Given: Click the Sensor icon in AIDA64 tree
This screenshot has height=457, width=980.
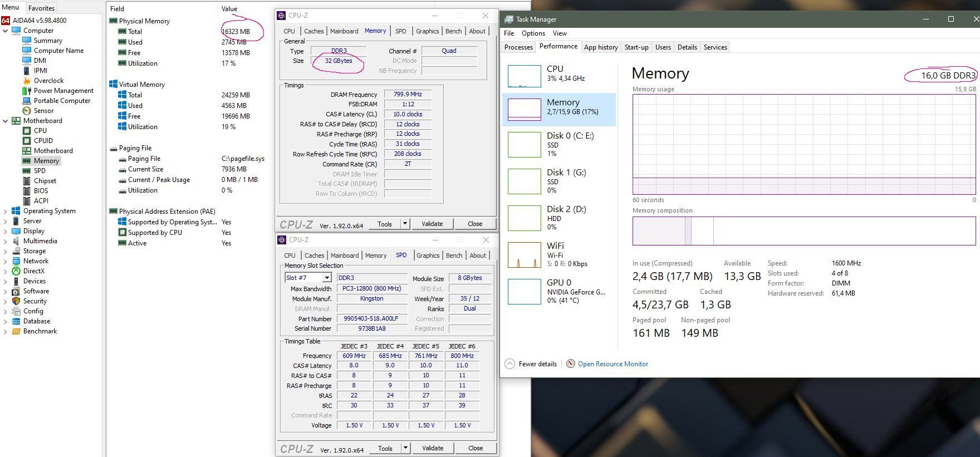Looking at the screenshot, I should pos(26,111).
